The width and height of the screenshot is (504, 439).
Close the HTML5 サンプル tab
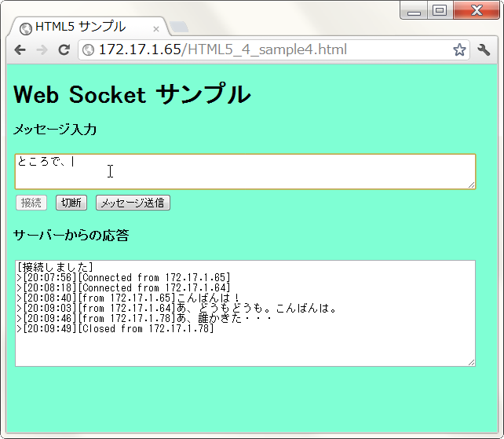click(x=156, y=29)
